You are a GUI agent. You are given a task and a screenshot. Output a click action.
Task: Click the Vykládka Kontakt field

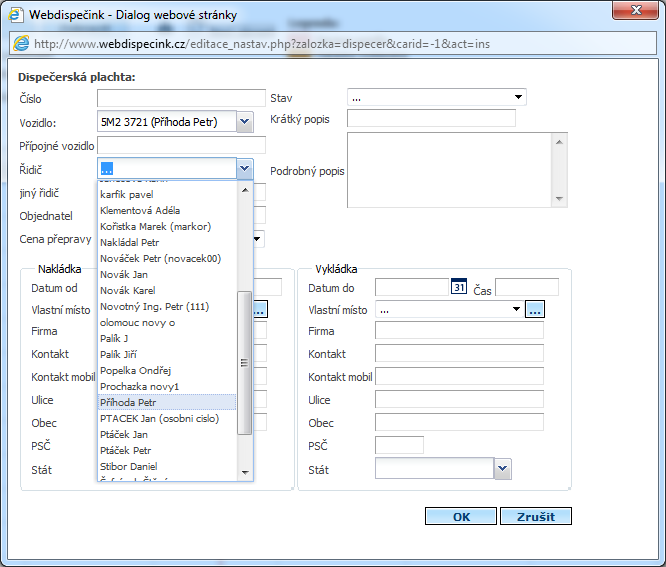(459, 353)
